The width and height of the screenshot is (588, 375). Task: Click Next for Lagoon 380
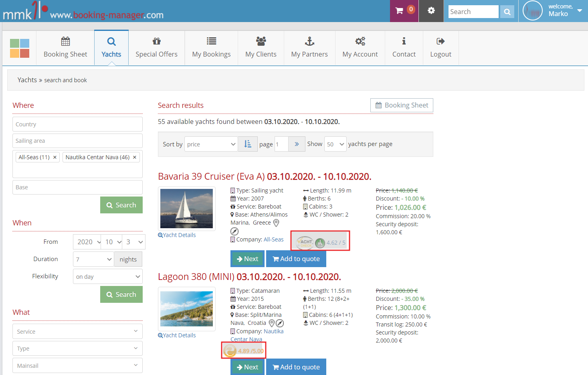tap(247, 367)
